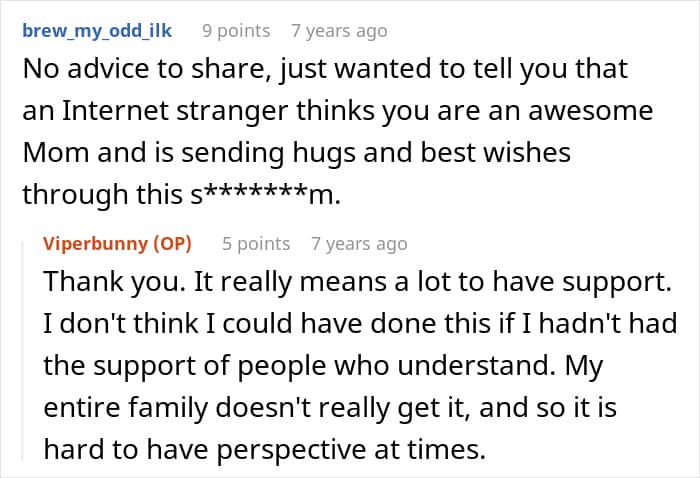
Task: Click the word "awesome" in the comment
Action: coord(591,111)
